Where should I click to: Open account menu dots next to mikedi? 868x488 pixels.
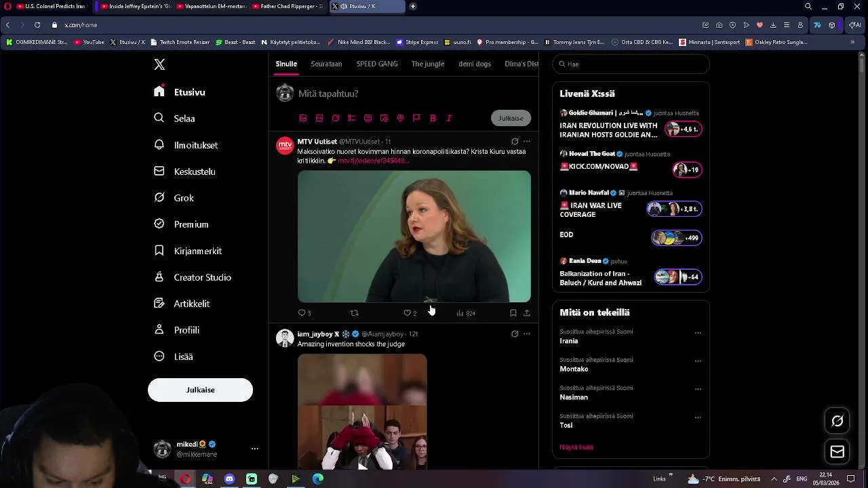tap(255, 449)
